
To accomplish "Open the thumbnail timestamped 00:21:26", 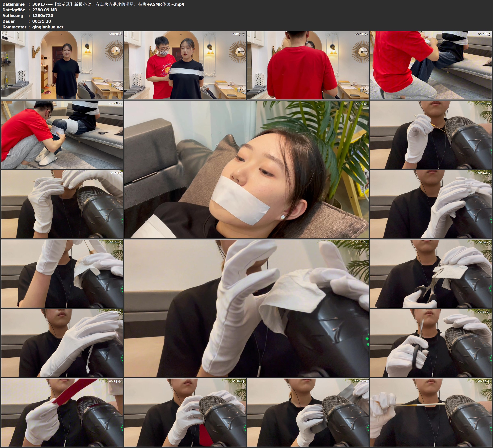I will tap(62, 343).
